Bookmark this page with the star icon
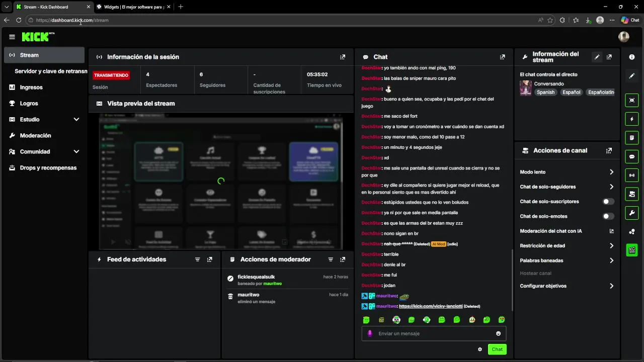644x362 pixels. pos(550,20)
